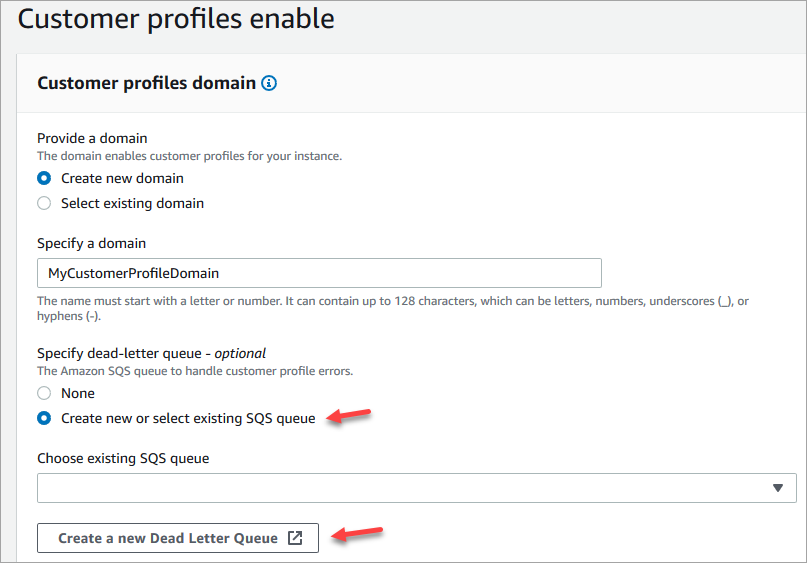Image resolution: width=807 pixels, height=563 pixels.
Task: Select the None radio option for dead-letter queue
Action: pyautogui.click(x=44, y=394)
